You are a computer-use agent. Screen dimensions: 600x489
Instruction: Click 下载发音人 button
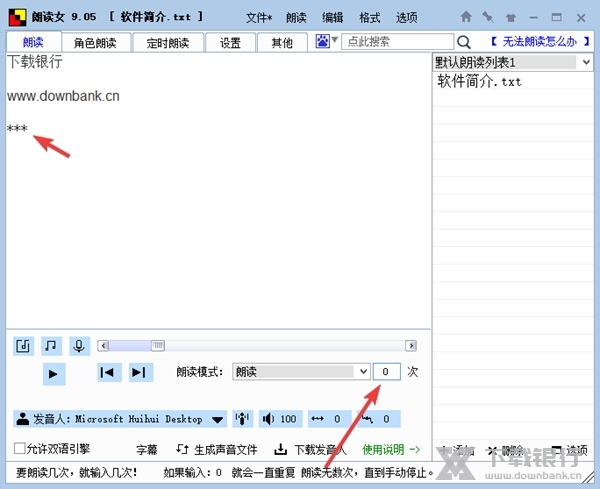tap(310, 450)
